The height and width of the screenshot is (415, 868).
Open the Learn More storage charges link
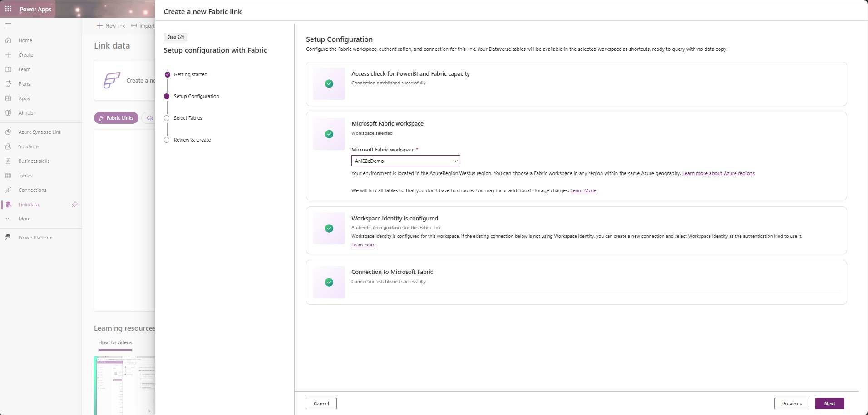(x=583, y=190)
